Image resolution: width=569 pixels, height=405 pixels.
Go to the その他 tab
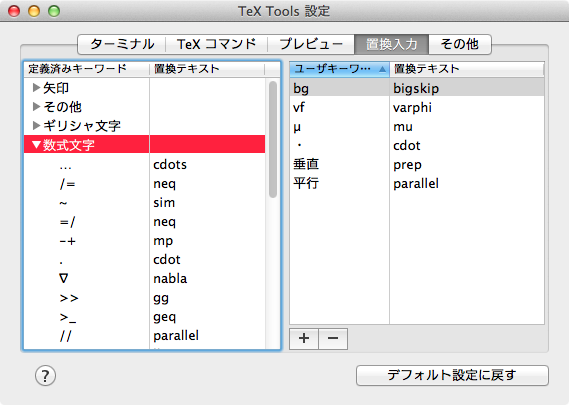coord(460,44)
